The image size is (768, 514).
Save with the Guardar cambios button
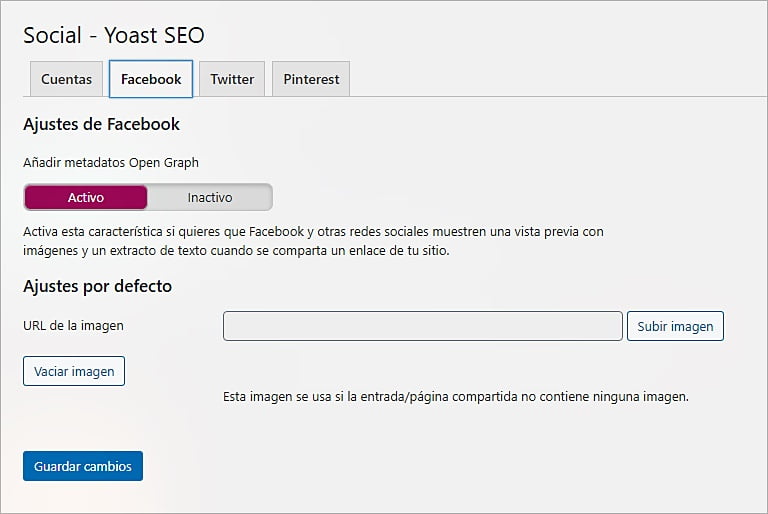pyautogui.click(x=83, y=467)
